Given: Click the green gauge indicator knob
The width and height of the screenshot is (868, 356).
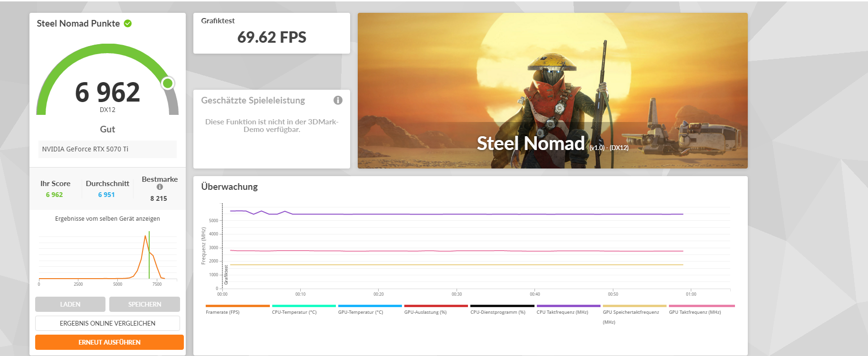Looking at the screenshot, I should 167,84.
